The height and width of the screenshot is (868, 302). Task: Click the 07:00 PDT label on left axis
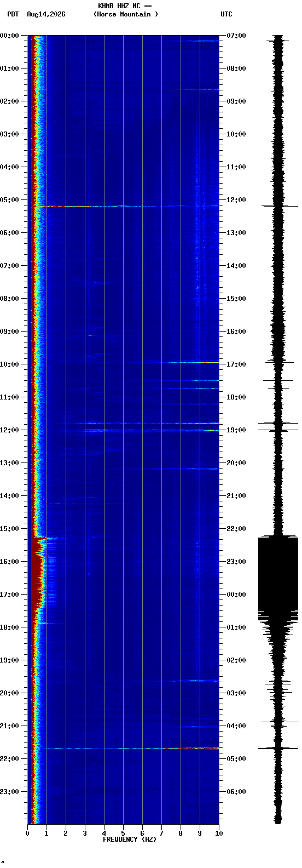point(10,266)
